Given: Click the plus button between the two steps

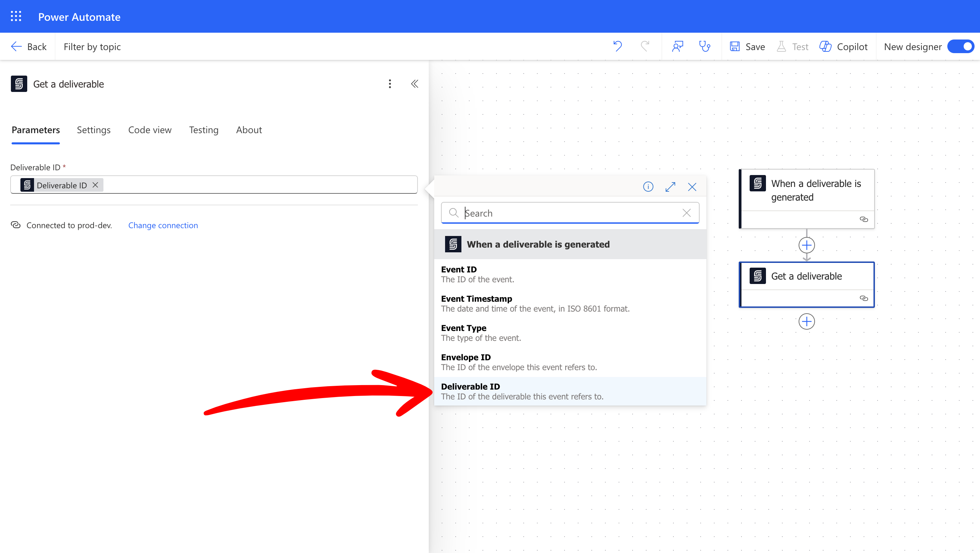Looking at the screenshot, I should point(806,245).
